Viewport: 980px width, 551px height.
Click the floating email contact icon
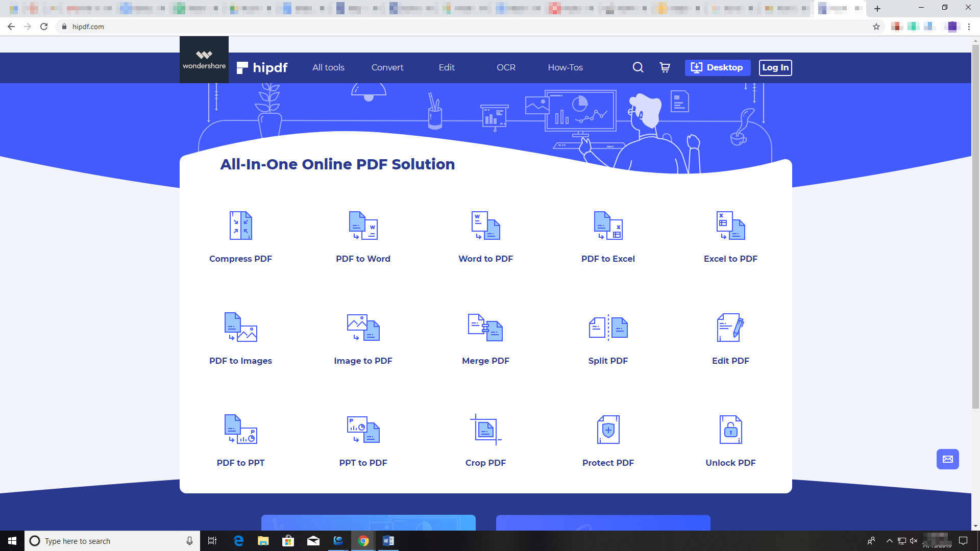(947, 459)
